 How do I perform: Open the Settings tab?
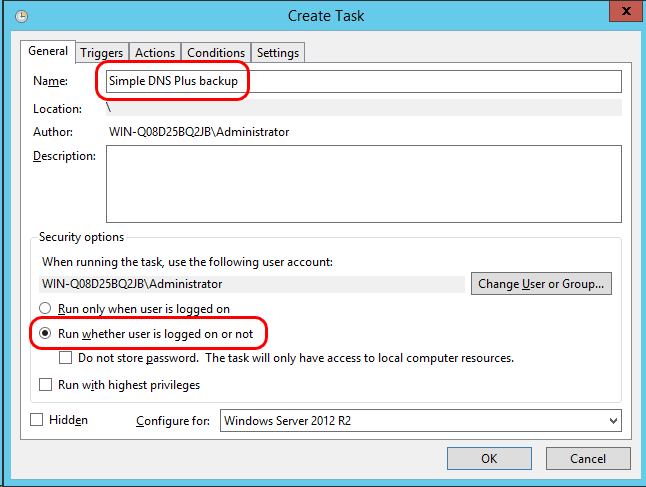coord(278,53)
